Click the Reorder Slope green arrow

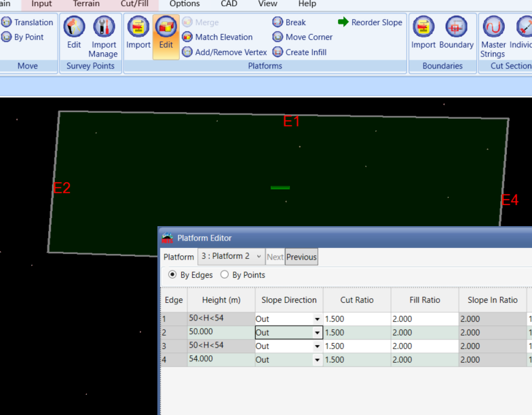[343, 22]
